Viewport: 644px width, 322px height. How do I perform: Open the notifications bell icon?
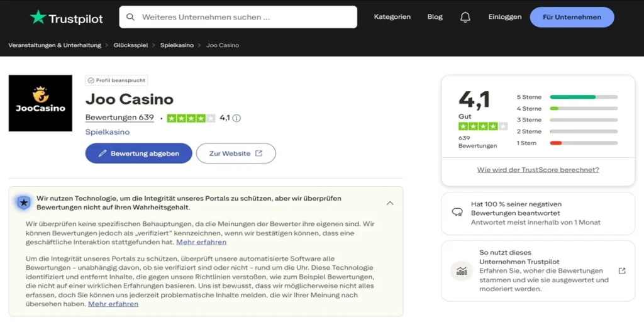pos(465,17)
